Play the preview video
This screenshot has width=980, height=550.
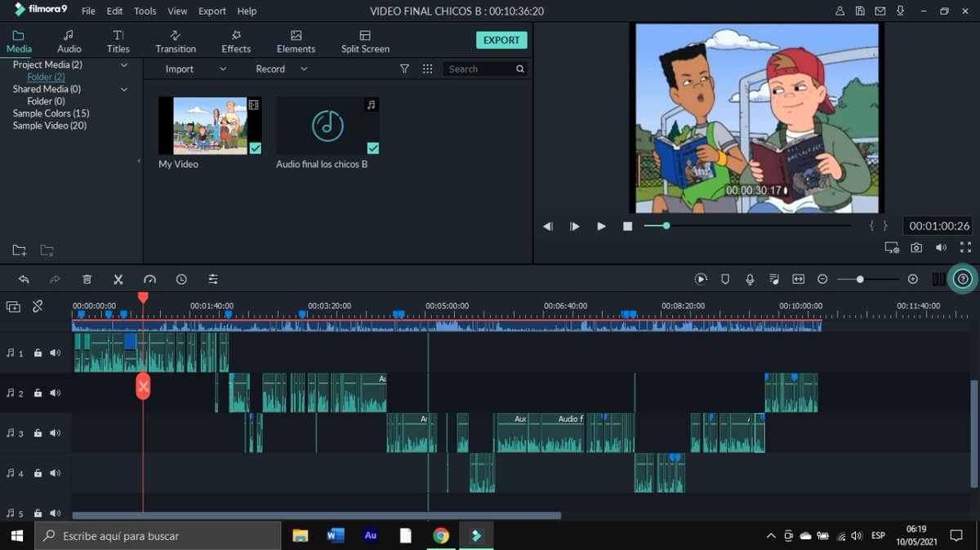tap(601, 226)
